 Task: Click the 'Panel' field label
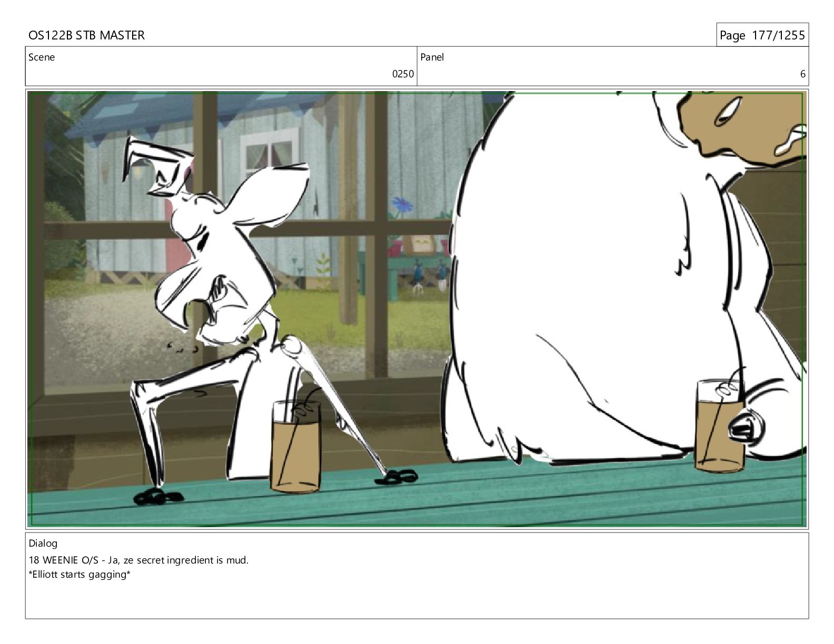coord(432,57)
